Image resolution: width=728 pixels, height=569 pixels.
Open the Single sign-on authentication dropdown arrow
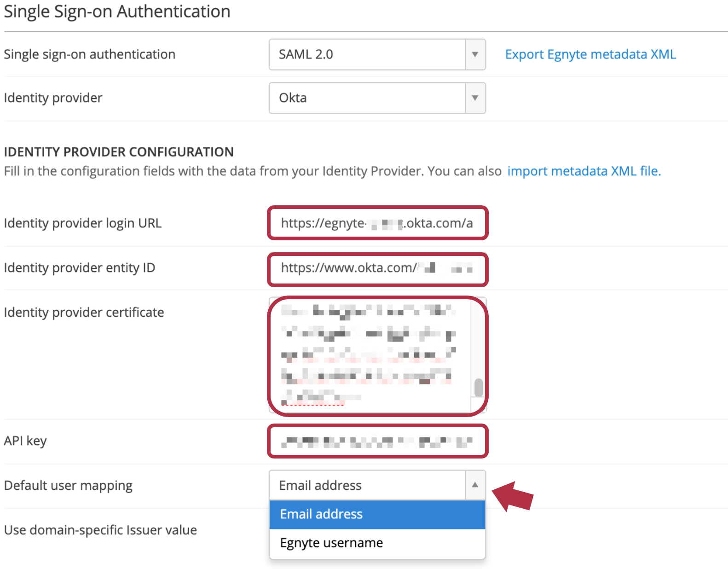(x=475, y=54)
